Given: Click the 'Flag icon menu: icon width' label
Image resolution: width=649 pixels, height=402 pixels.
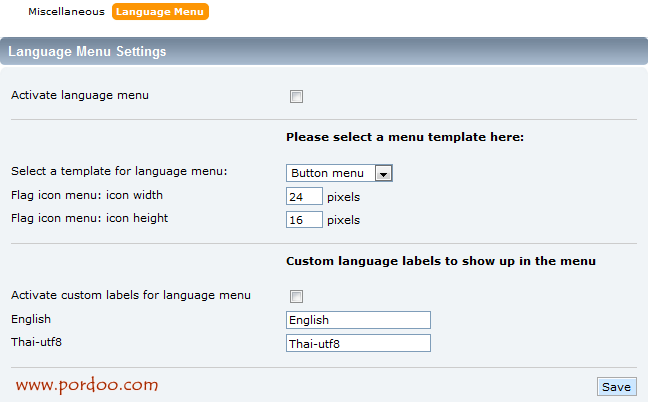Looking at the screenshot, I should point(87,195).
